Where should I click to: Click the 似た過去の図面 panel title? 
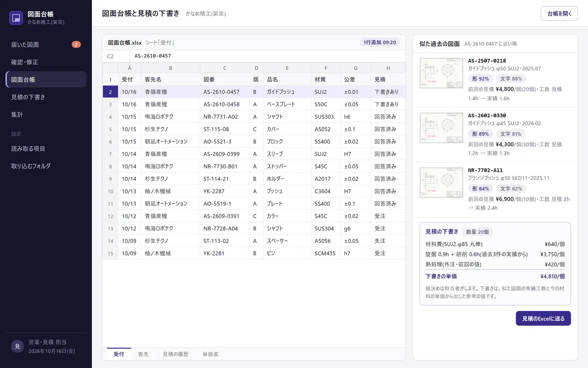click(440, 44)
